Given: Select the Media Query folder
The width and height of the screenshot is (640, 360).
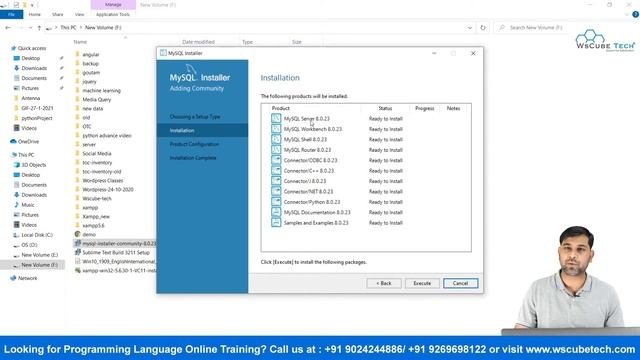Looking at the screenshot, I should coord(96,100).
